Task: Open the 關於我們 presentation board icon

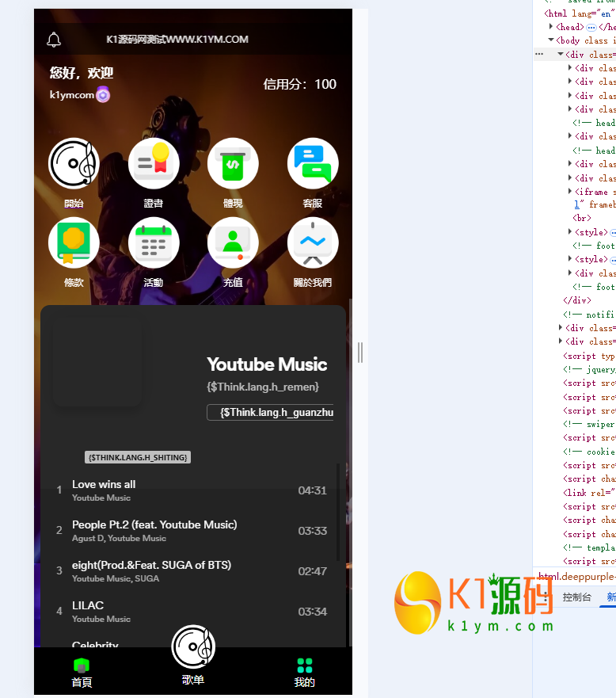Action: (x=313, y=242)
